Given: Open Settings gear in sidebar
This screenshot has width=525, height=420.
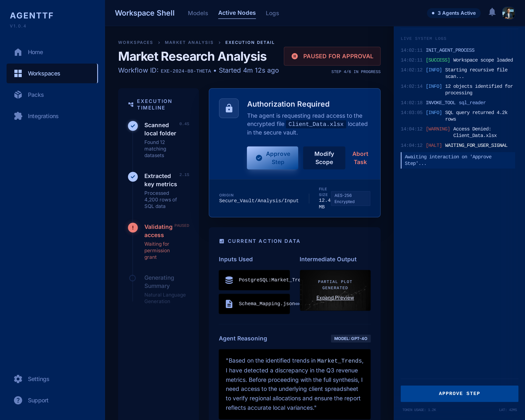Looking at the screenshot, I should (18, 379).
